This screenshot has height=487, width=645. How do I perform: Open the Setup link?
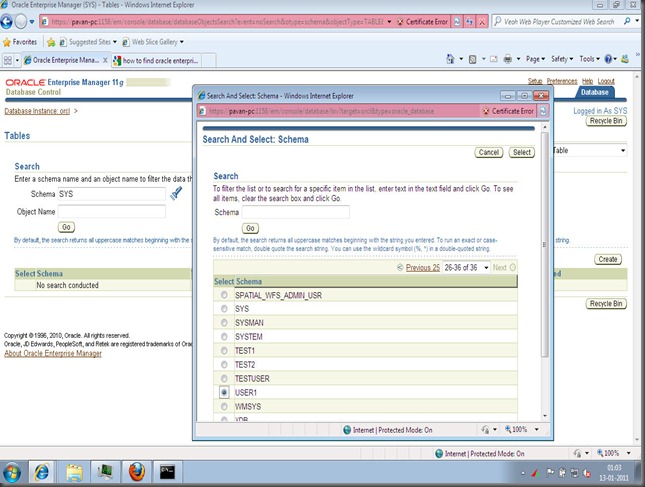pyautogui.click(x=535, y=81)
